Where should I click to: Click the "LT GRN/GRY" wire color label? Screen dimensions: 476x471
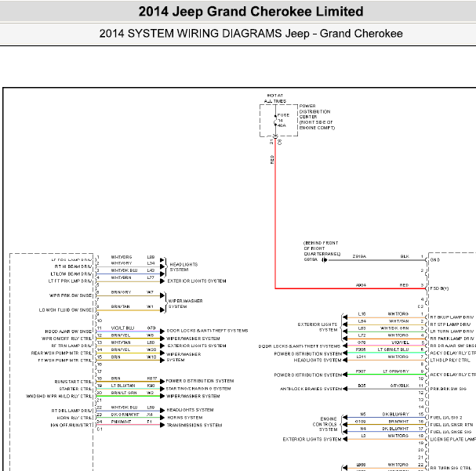pos(395,371)
